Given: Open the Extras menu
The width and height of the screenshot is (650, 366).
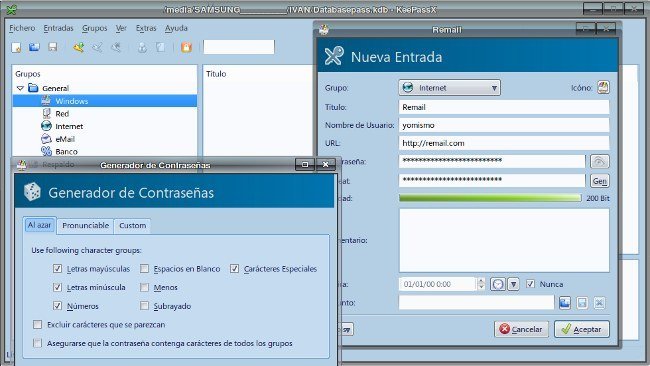Looking at the screenshot, I should (x=146, y=28).
